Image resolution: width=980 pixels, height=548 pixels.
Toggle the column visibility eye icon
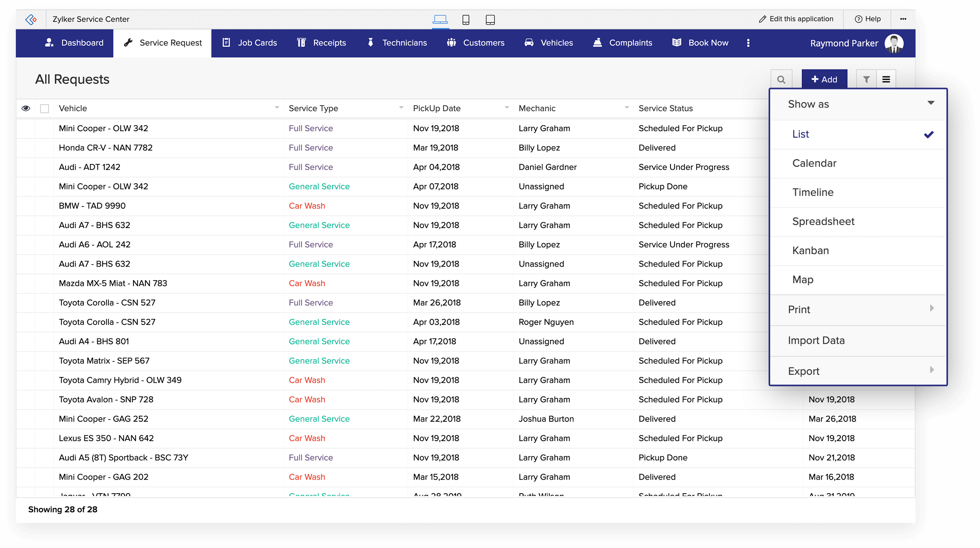click(26, 108)
